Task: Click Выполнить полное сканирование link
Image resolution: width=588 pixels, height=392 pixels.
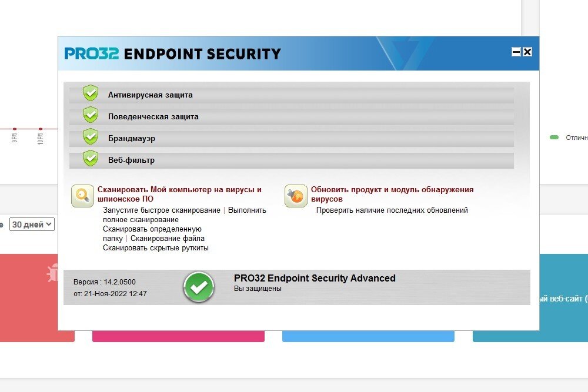Action: [x=185, y=215]
